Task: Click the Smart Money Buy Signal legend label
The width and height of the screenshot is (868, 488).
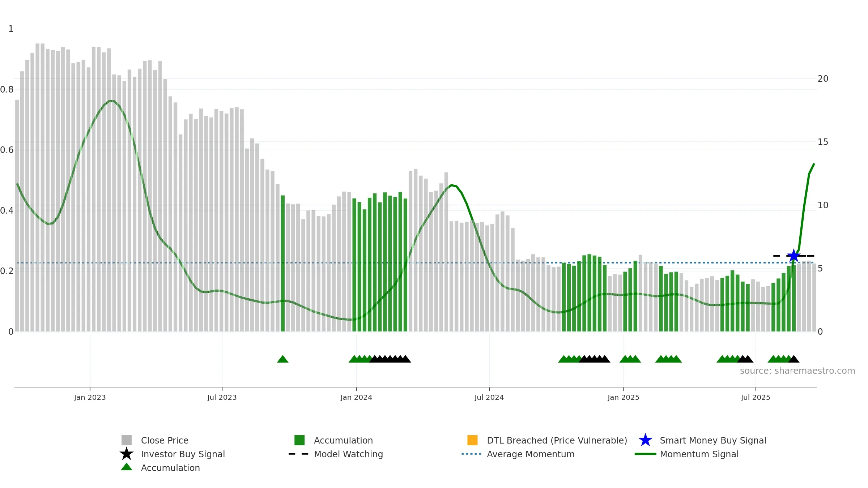Action: pyautogui.click(x=713, y=440)
